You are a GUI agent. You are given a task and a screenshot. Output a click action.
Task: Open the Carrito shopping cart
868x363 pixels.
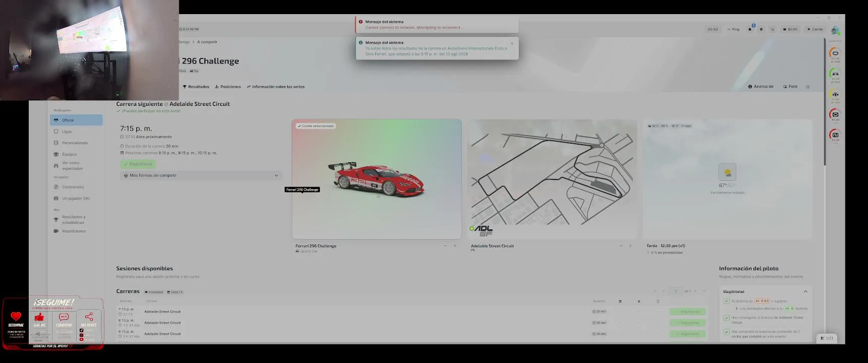pos(815,29)
